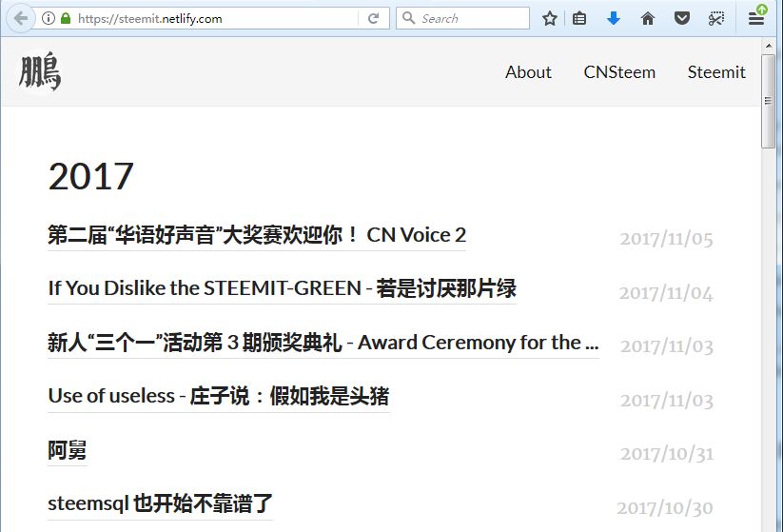Click the scrollbar up arrow
The height and width of the screenshot is (532, 783).
(x=769, y=46)
